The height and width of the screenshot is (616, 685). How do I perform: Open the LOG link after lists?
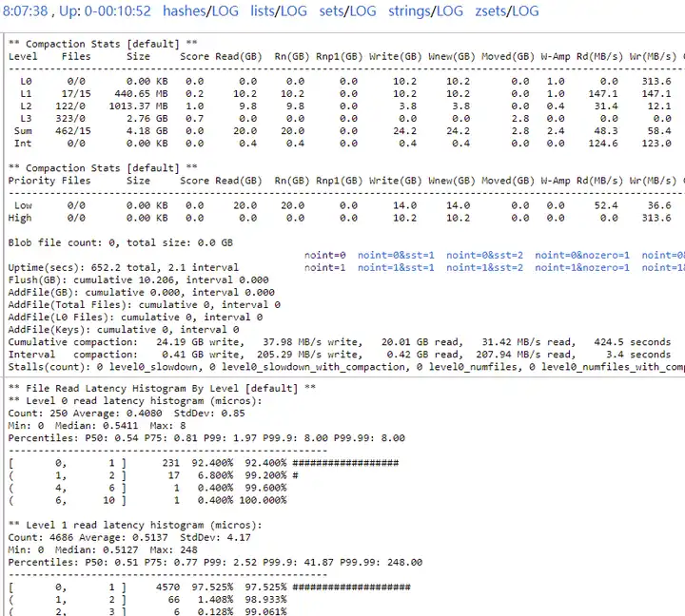point(294,10)
